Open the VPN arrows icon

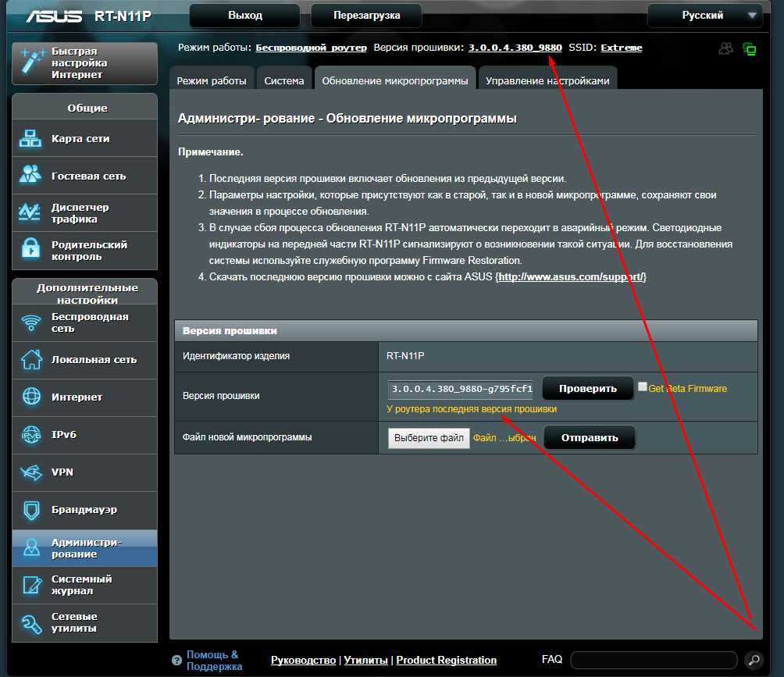pyautogui.click(x=31, y=472)
